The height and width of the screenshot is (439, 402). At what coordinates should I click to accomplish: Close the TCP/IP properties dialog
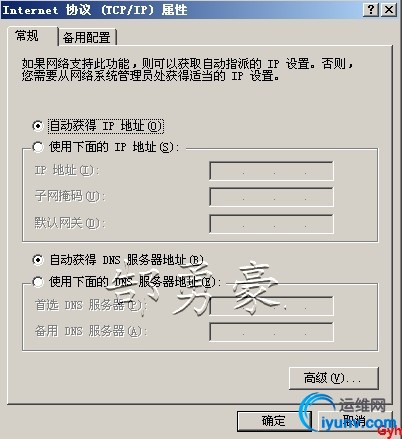[x=389, y=9]
